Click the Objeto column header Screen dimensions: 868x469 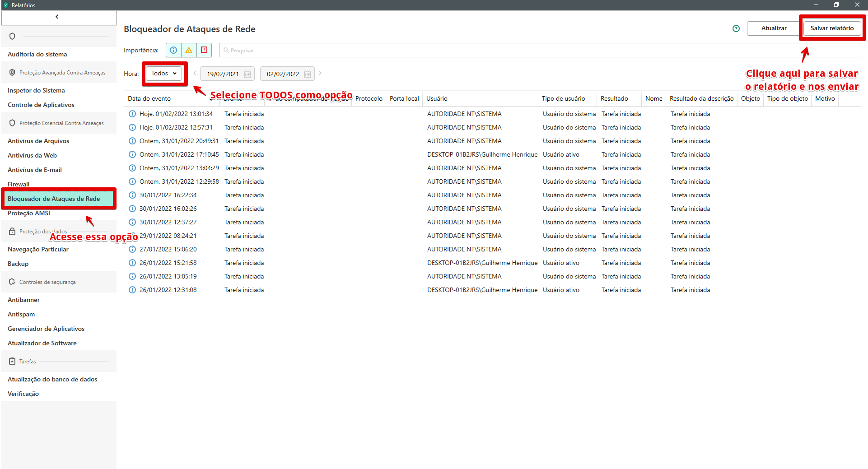750,98
